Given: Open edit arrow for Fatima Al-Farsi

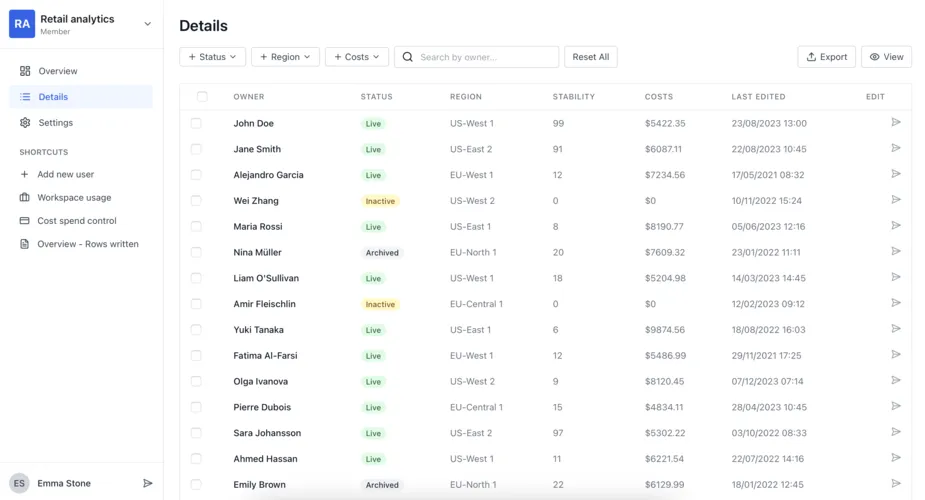Looking at the screenshot, I should (x=896, y=354).
